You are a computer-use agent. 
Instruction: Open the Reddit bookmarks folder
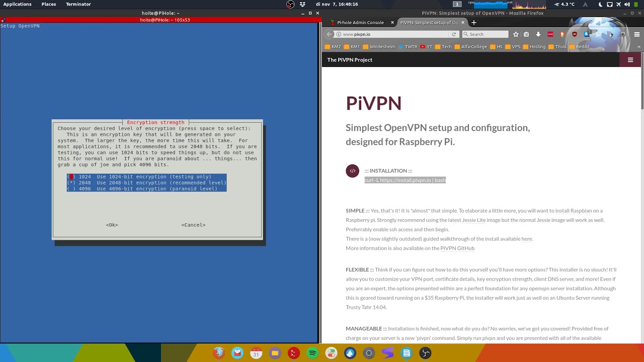pos(580,47)
